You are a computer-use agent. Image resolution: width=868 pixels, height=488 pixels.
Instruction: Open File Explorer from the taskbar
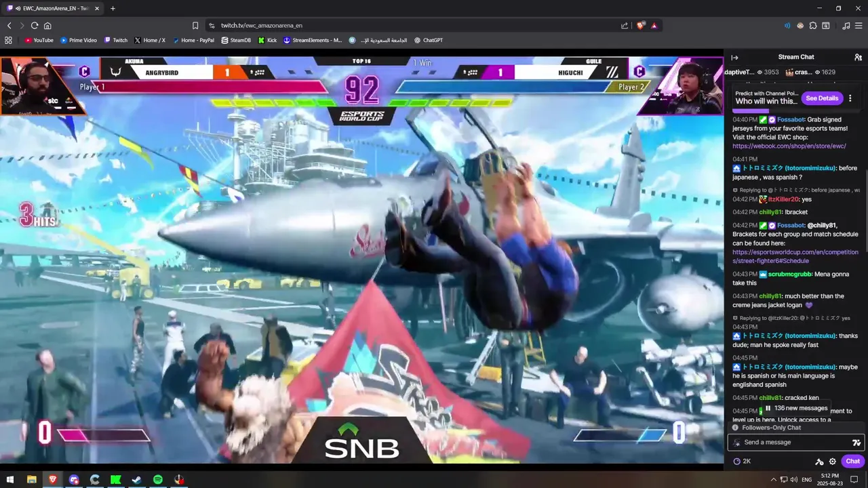click(x=31, y=480)
